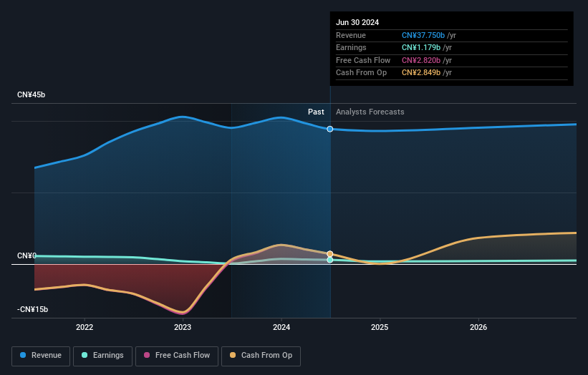Select the 2023 x-axis label
This screenshot has height=375, width=588.
(183, 327)
